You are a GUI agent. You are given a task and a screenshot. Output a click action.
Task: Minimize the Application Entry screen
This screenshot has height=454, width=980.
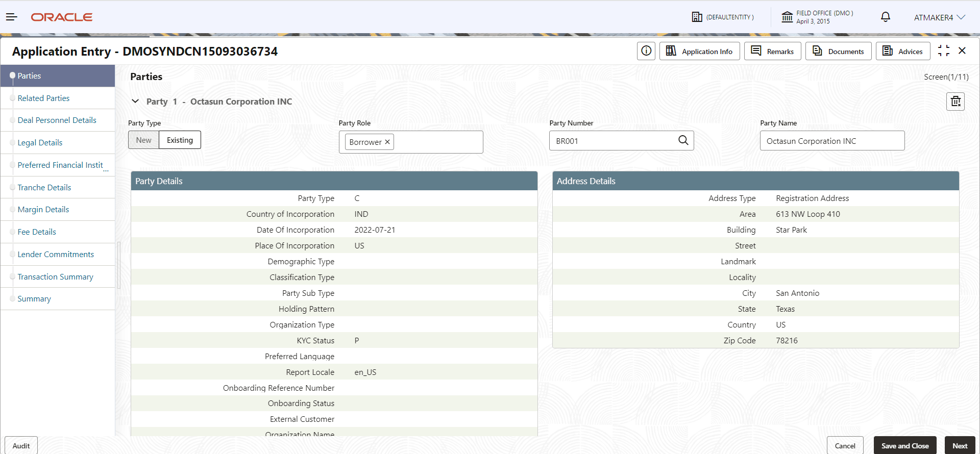[944, 51]
